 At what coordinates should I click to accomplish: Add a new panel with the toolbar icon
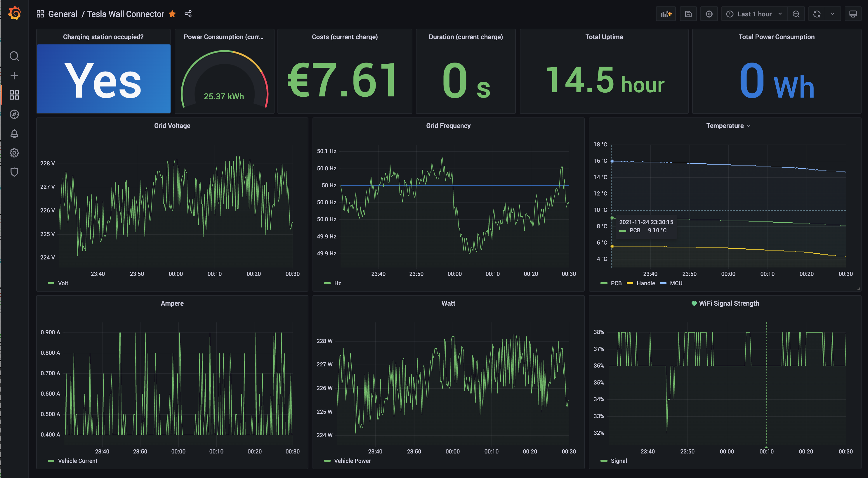(666, 14)
